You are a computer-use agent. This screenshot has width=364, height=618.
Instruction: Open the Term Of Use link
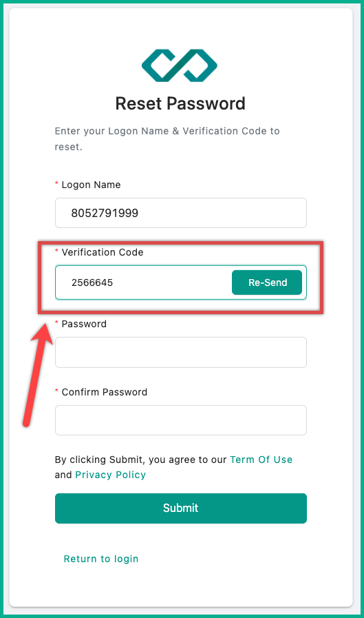[x=261, y=460]
